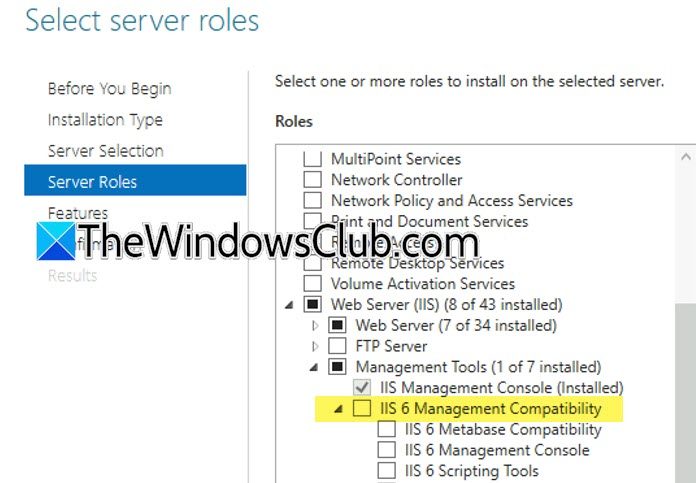Toggle the Management Tools checkbox

coord(337,367)
